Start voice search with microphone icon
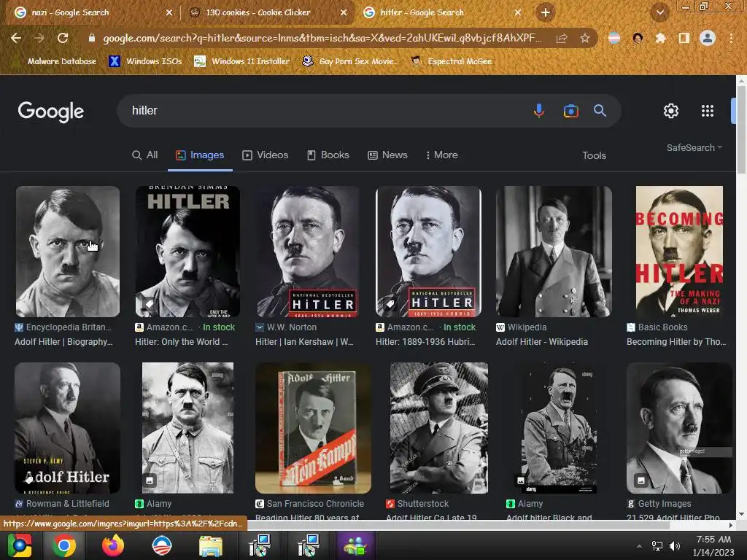Screen dimensions: 747x560 (x=539, y=111)
